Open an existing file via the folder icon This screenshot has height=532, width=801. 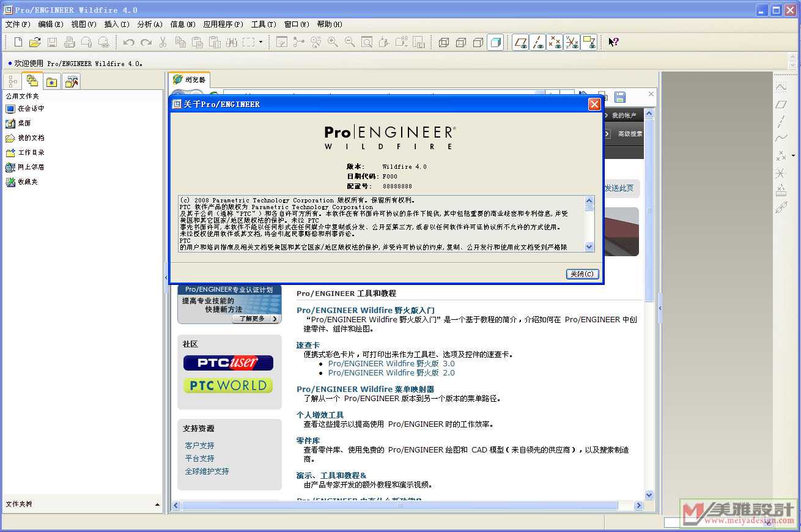tap(35, 42)
